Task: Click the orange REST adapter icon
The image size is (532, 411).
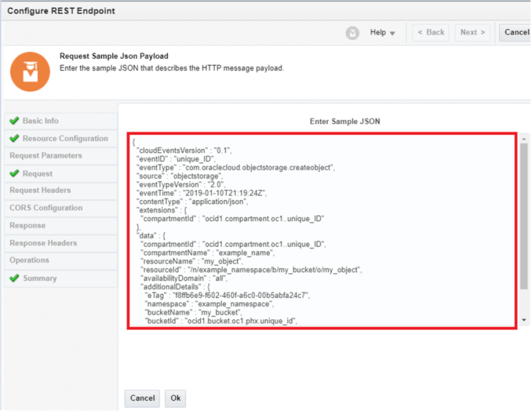Action: 29,71
